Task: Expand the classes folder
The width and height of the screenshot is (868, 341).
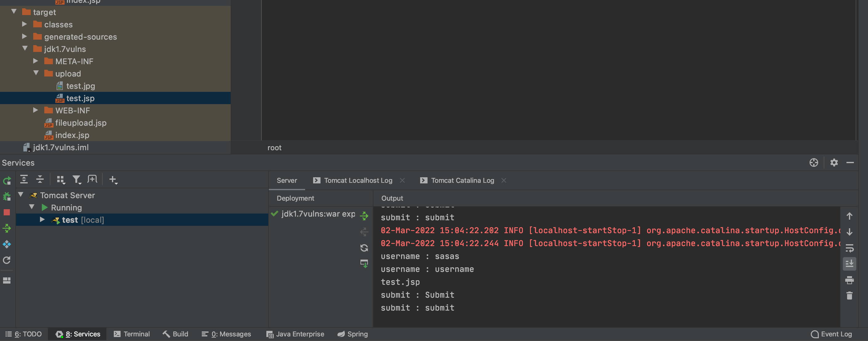Action: pyautogui.click(x=24, y=24)
